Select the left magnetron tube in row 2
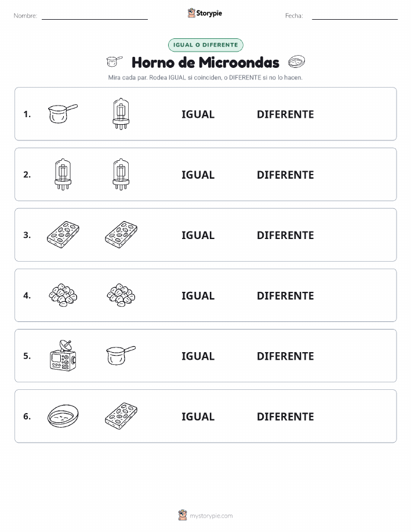This screenshot has width=411, height=532. [x=63, y=174]
